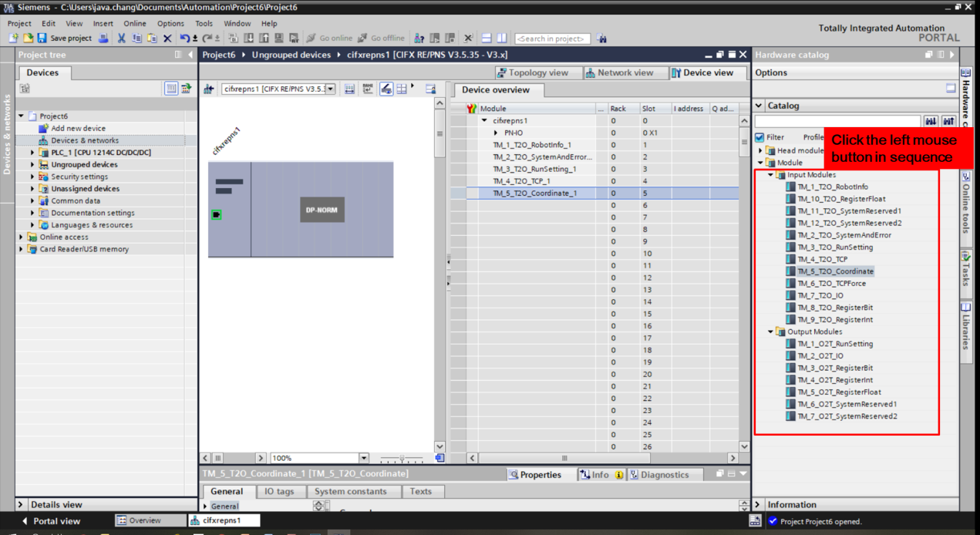Collapse the Catalog section chevron
The height and width of the screenshot is (535, 980).
click(759, 106)
